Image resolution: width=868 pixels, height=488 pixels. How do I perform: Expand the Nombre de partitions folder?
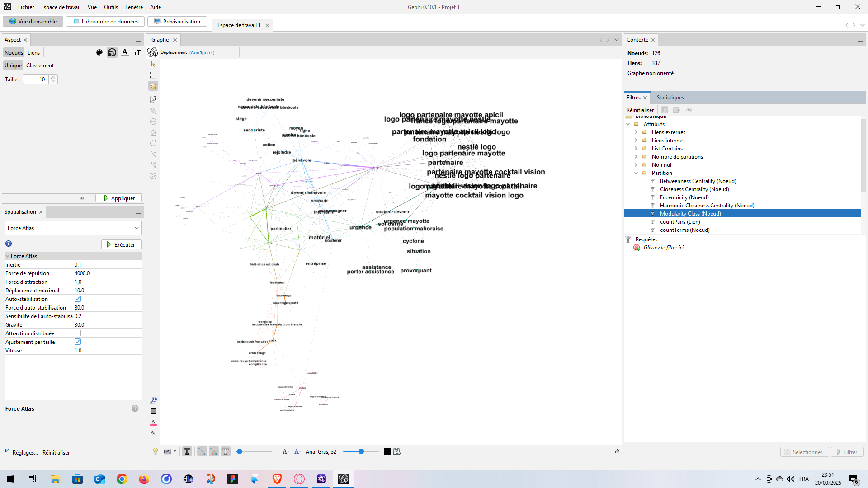pyautogui.click(x=636, y=157)
